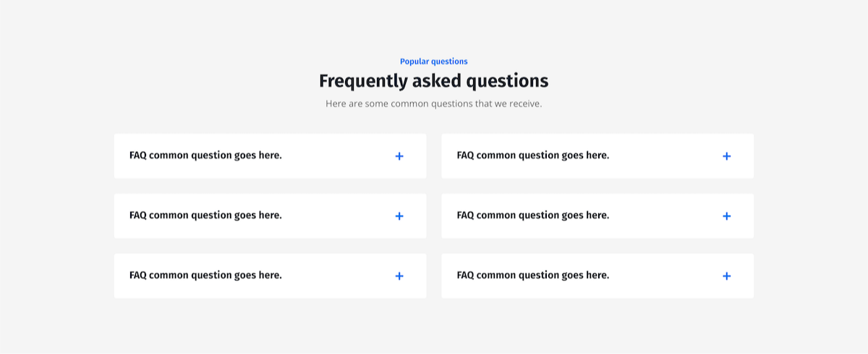Viewport: 868px width, 354px height.
Task: Click the empty middle area of the top-right FAQ card
Action: (664, 156)
